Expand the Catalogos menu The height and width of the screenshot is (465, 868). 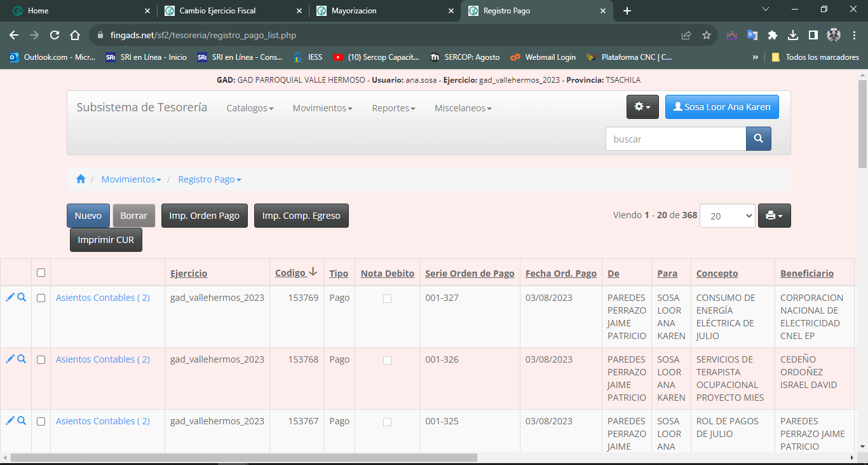pos(250,108)
